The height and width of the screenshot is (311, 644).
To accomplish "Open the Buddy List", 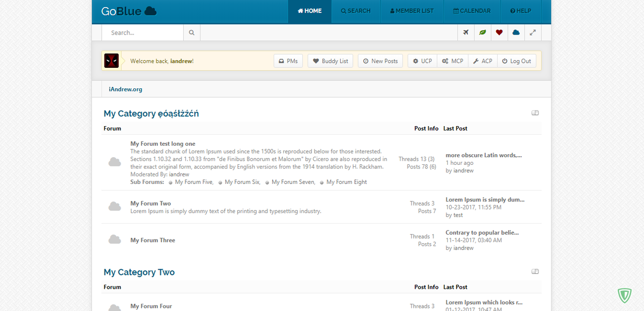I will pos(331,61).
